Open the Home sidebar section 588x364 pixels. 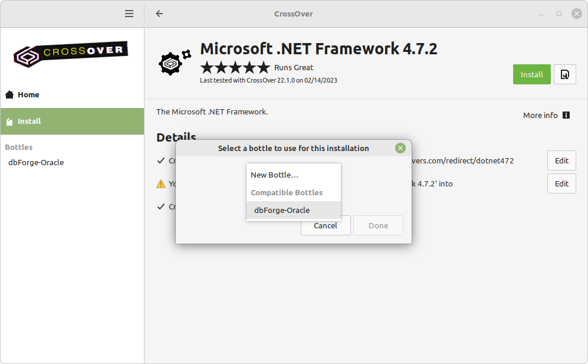[73, 94]
